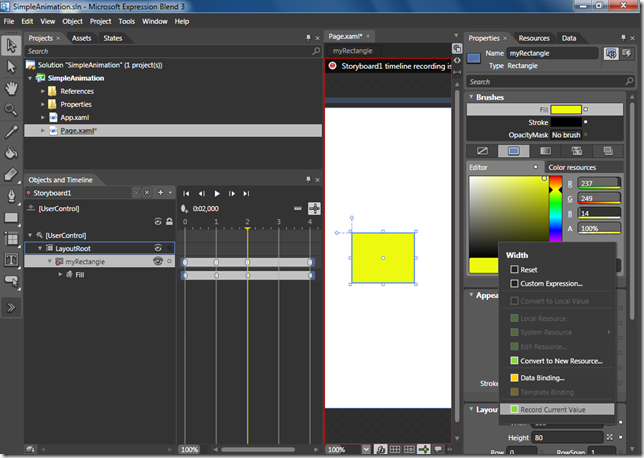Choose the Brush resources option
Image resolution: width=644 pixels, height=458 pixels.
(608, 151)
